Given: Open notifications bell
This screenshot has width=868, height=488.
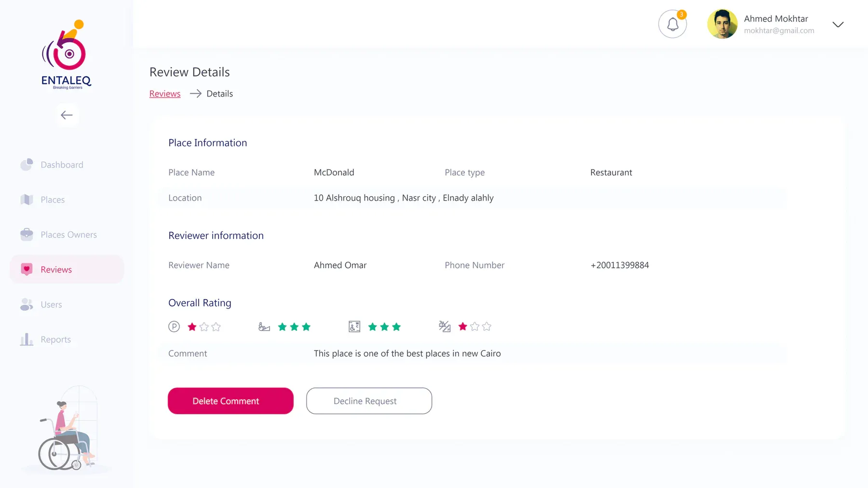Looking at the screenshot, I should (673, 24).
